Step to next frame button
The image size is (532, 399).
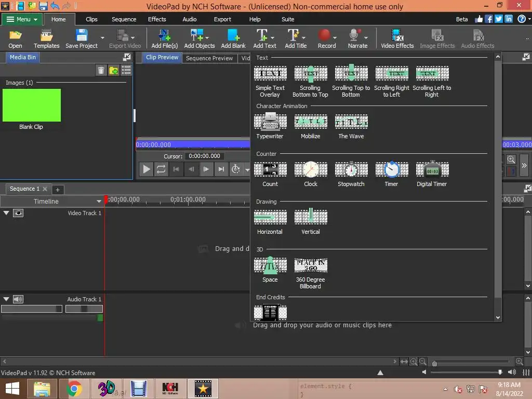click(x=206, y=169)
